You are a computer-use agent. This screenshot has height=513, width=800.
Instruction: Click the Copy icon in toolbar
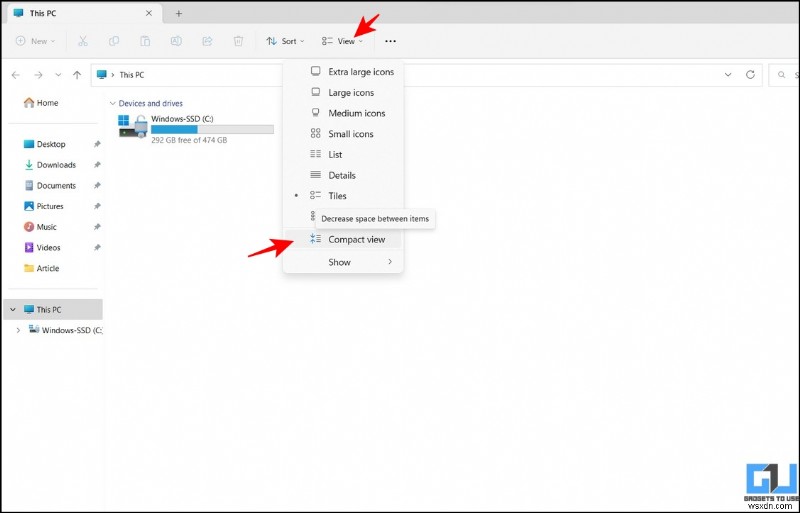click(114, 41)
